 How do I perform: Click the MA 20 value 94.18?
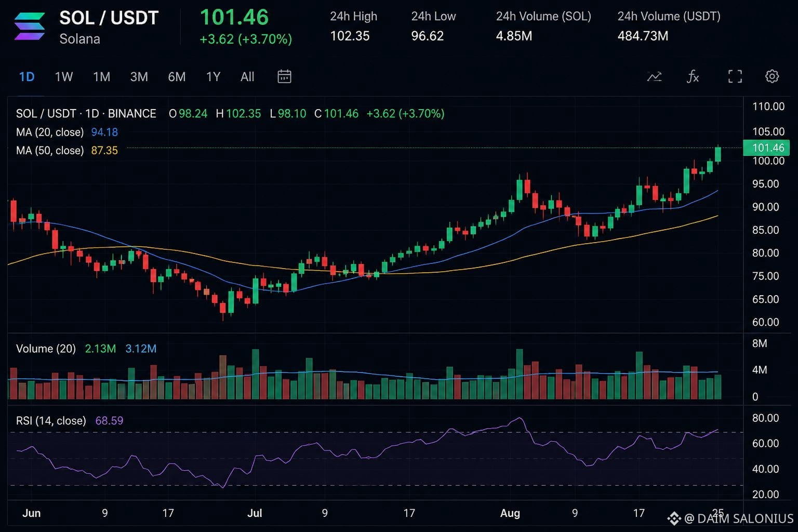(104, 132)
